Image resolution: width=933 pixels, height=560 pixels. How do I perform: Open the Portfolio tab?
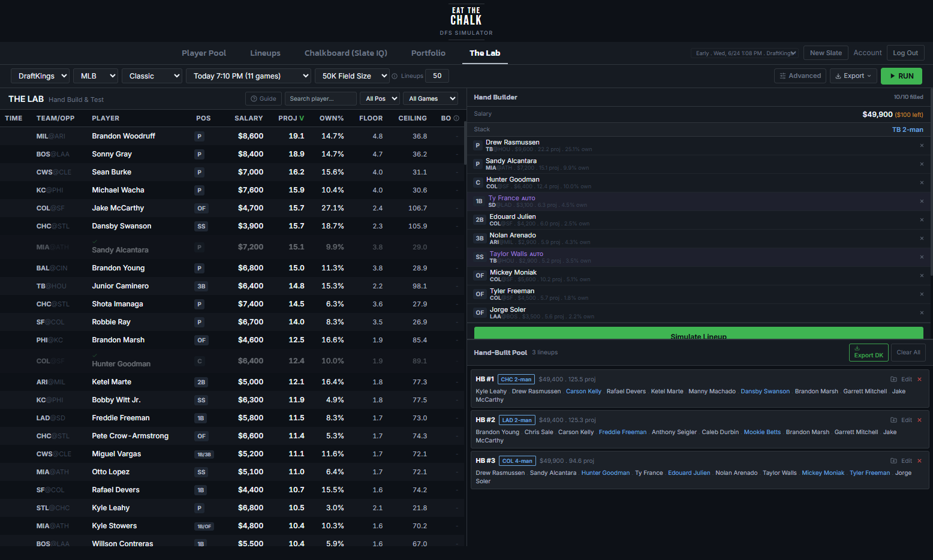coord(428,53)
